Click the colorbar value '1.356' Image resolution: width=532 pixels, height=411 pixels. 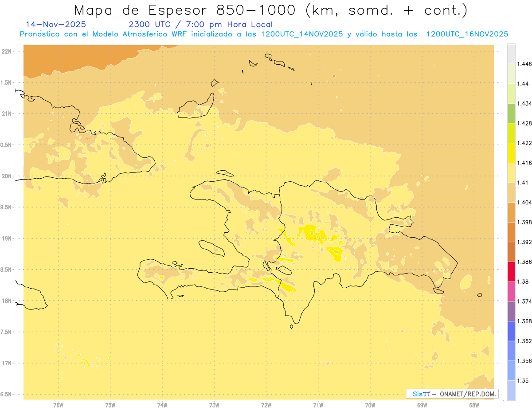[524, 361]
